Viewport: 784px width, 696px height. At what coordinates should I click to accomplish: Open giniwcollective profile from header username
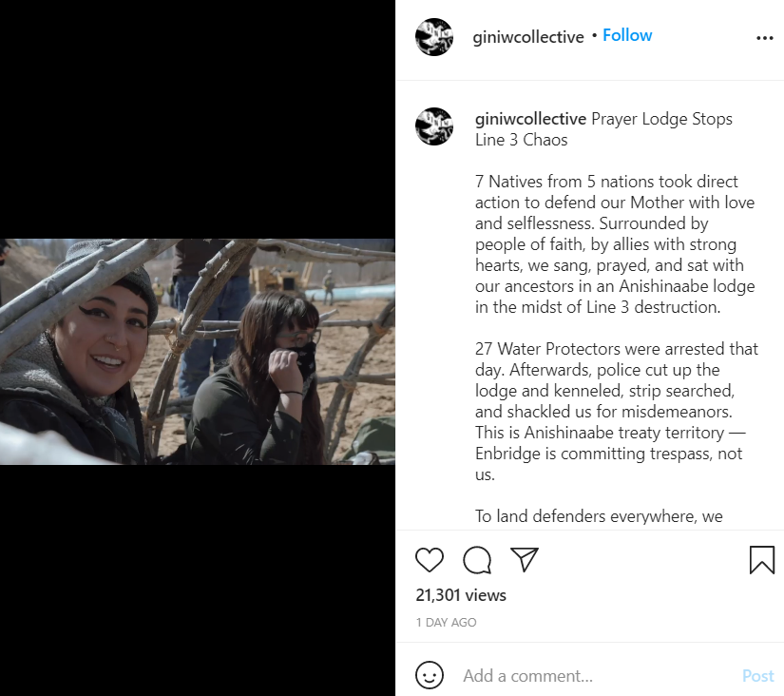[528, 38]
